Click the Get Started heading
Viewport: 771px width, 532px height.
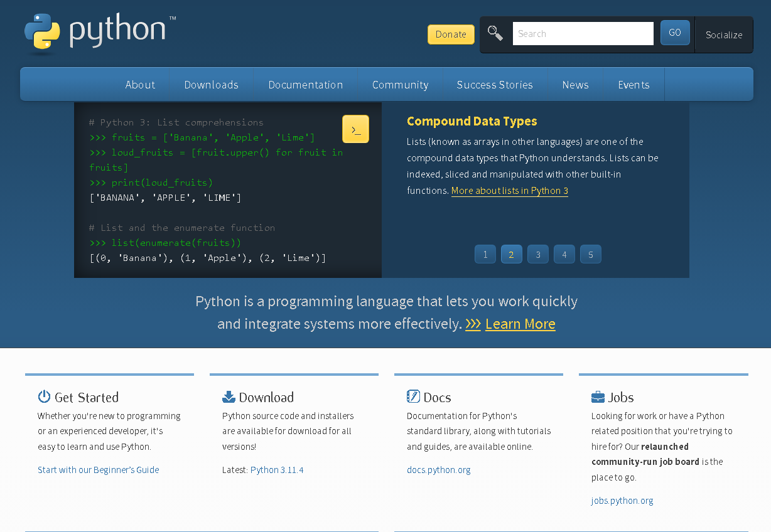point(87,397)
